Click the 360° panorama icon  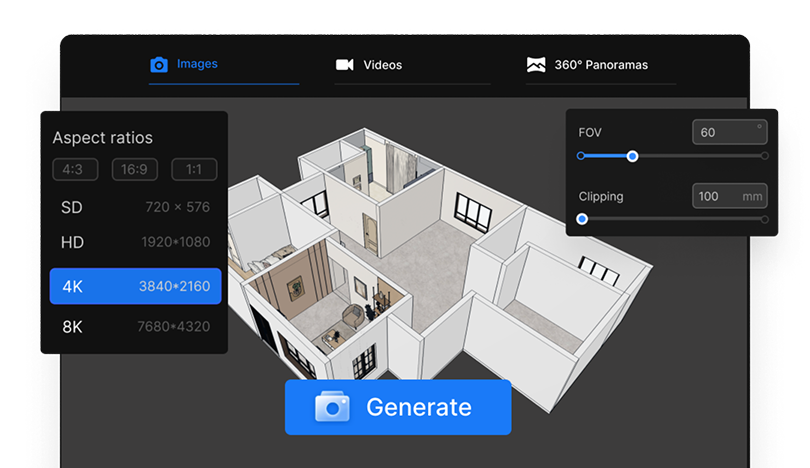pyautogui.click(x=536, y=65)
